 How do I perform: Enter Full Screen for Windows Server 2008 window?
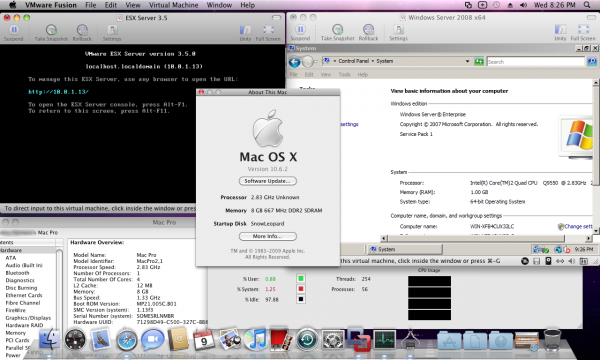pos(583,32)
